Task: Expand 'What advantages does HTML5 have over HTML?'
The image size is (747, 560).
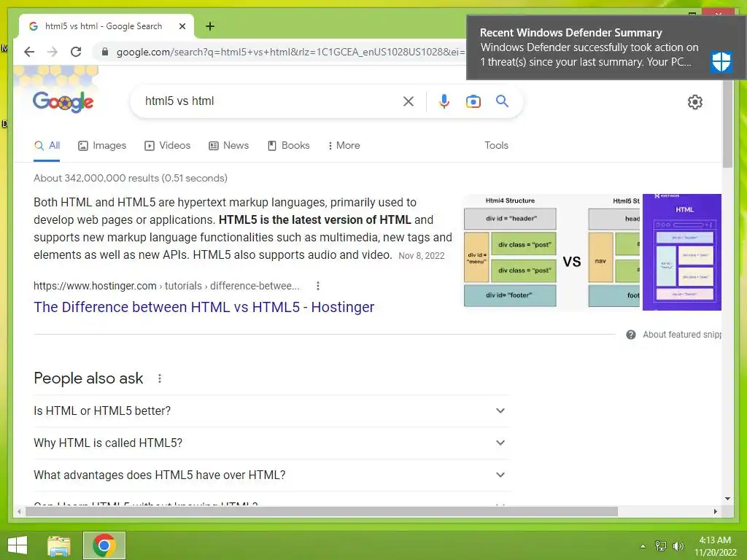Action: [x=271, y=475]
